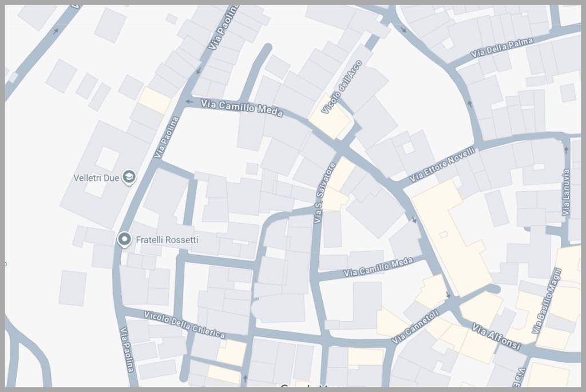The image size is (586, 392).
Task: Click the Vicolo Della Chierica street label
Action: coord(184,324)
